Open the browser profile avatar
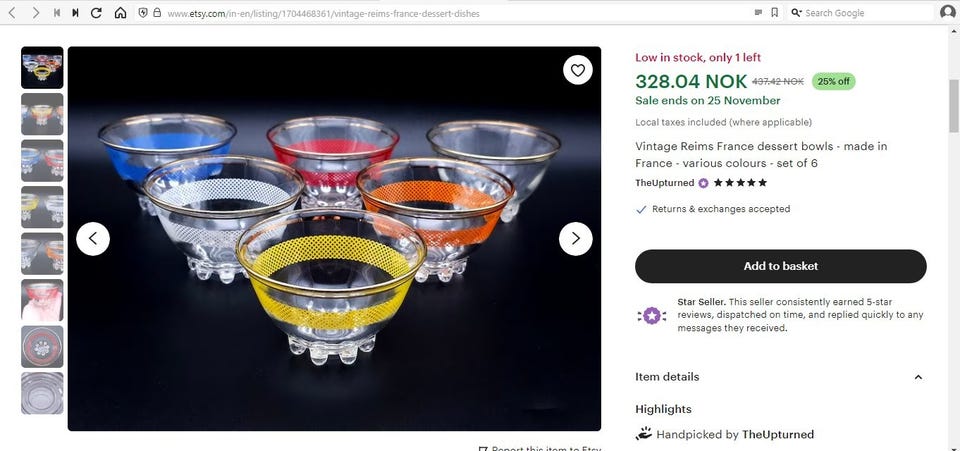 tap(947, 13)
